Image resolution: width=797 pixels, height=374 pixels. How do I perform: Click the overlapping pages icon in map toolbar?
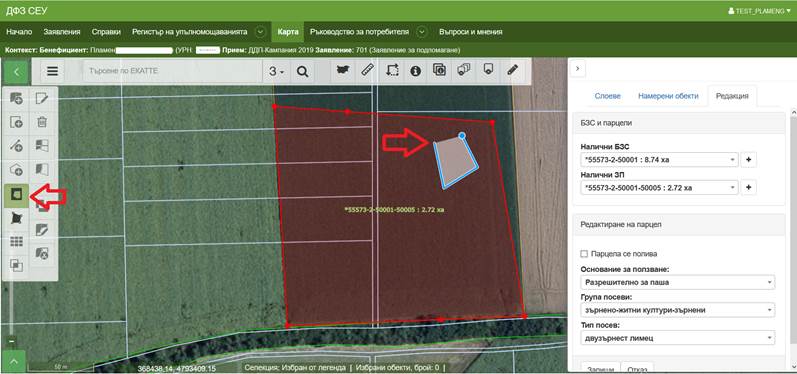click(464, 71)
